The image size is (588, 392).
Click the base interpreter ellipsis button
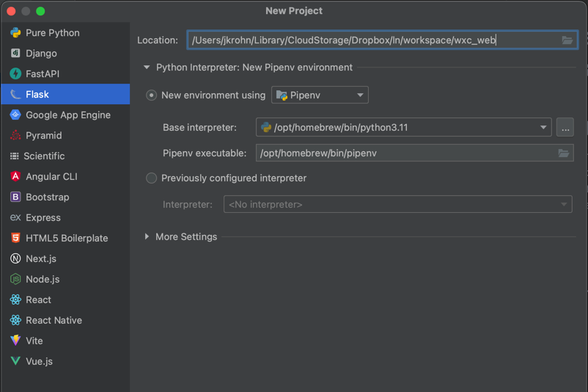click(565, 128)
